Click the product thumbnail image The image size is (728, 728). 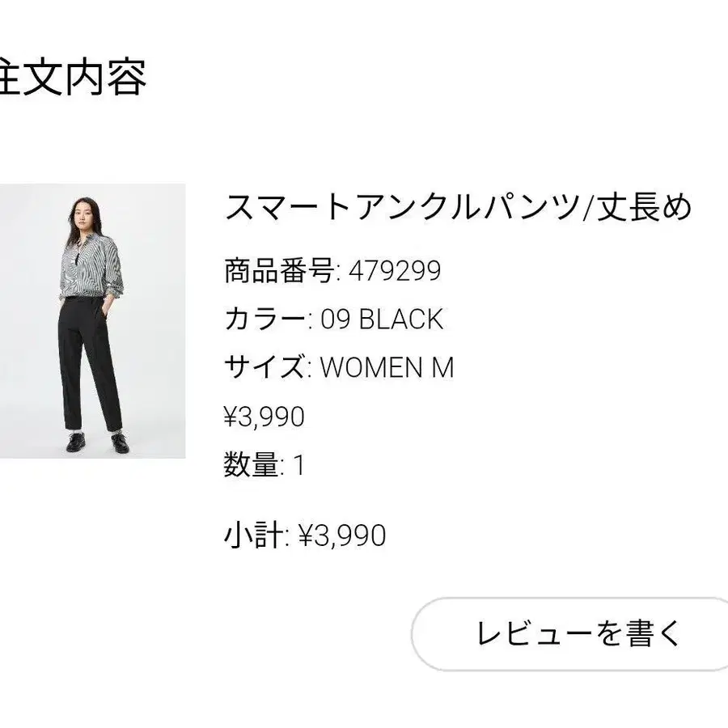(93, 320)
